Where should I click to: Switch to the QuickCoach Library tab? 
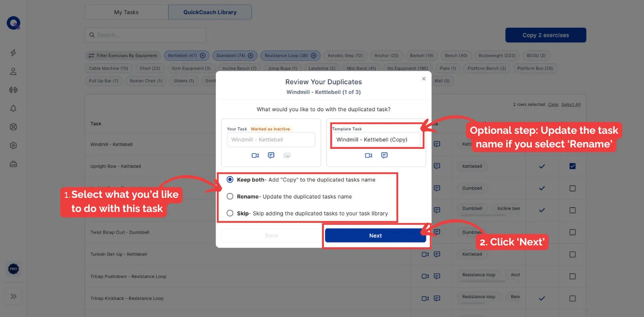(x=210, y=12)
